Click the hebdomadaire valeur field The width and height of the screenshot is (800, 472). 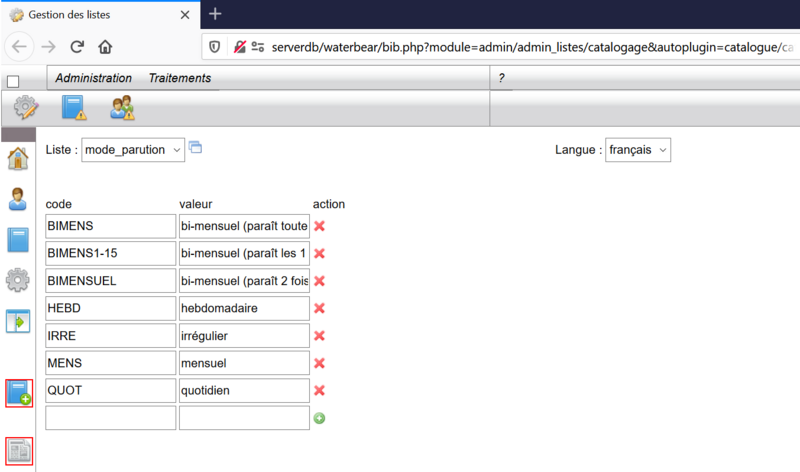(244, 308)
